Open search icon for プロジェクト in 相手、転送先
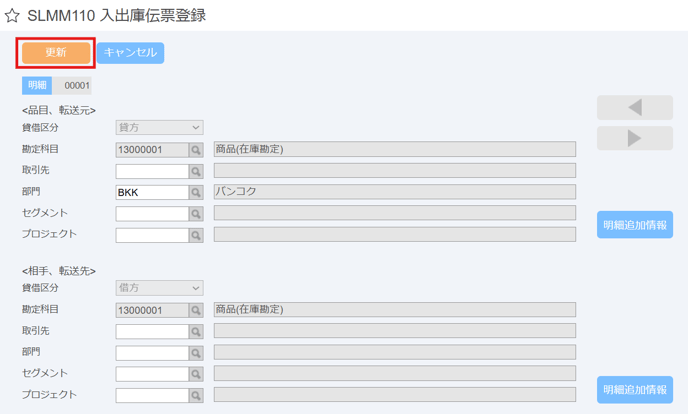Viewport: 688px width, 414px height. [x=196, y=395]
